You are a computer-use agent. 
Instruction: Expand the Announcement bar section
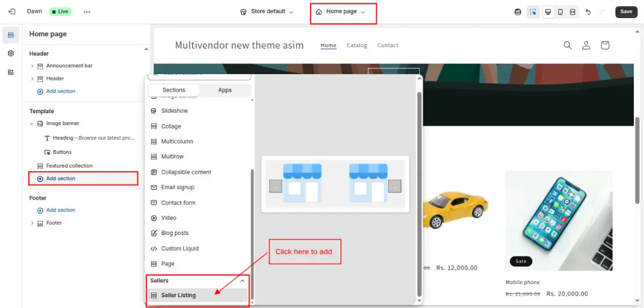pyautogui.click(x=32, y=66)
